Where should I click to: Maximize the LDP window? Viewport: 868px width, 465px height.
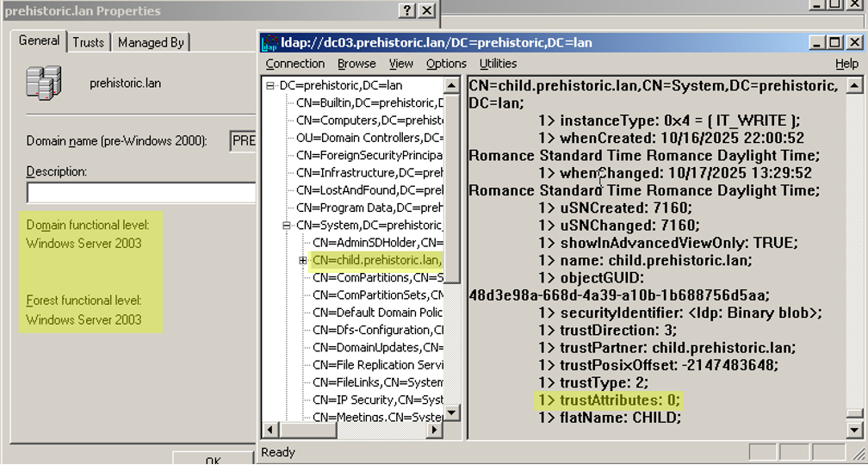coord(835,43)
